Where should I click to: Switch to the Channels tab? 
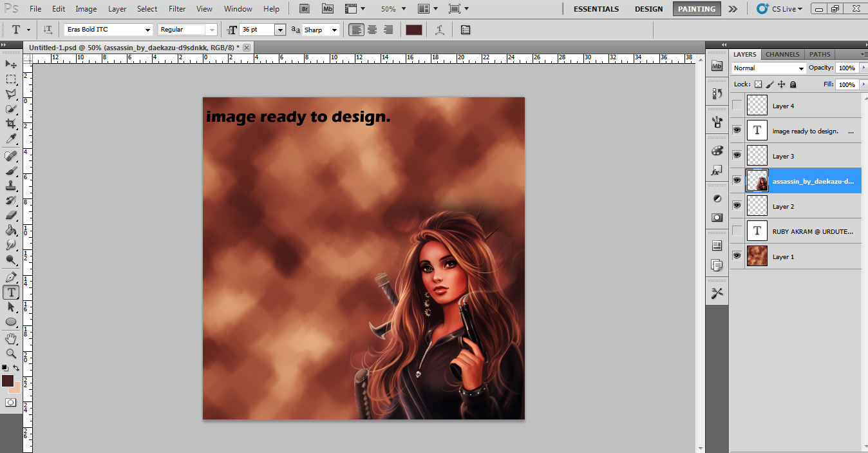tap(782, 54)
